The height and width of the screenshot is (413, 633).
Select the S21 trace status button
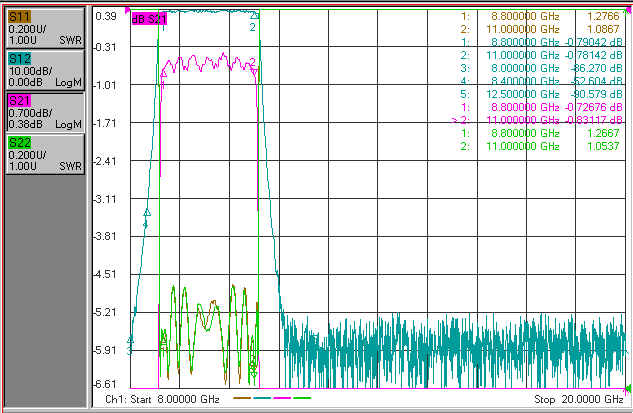coord(45,112)
